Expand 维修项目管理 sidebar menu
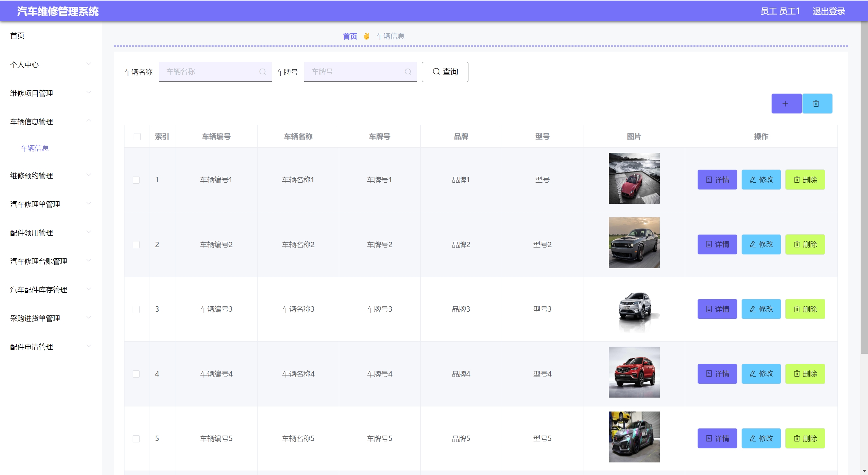868x475 pixels. click(51, 93)
